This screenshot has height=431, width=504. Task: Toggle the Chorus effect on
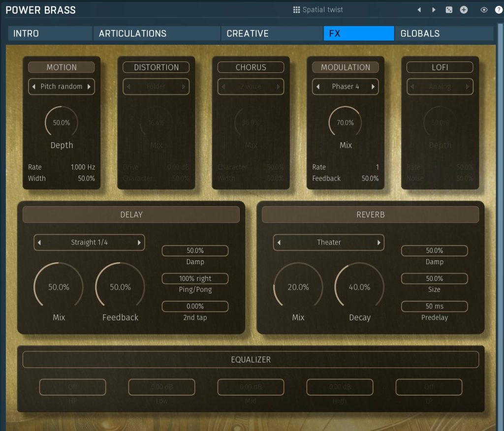click(x=251, y=67)
